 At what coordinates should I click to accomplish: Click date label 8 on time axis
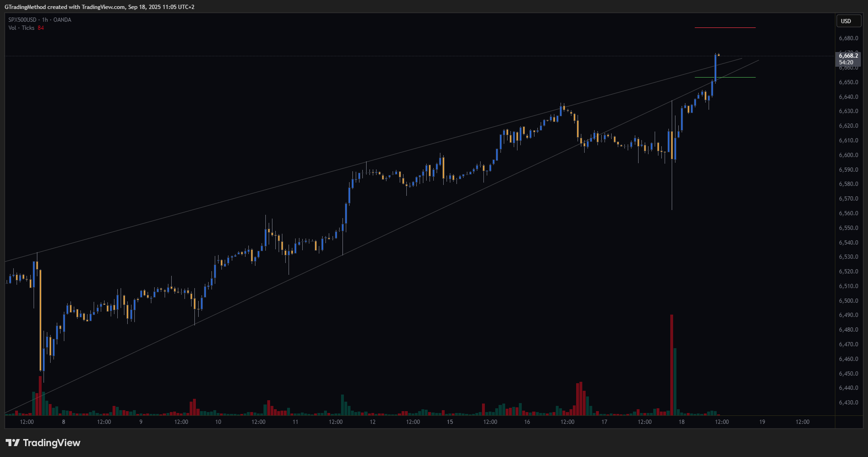[63, 422]
